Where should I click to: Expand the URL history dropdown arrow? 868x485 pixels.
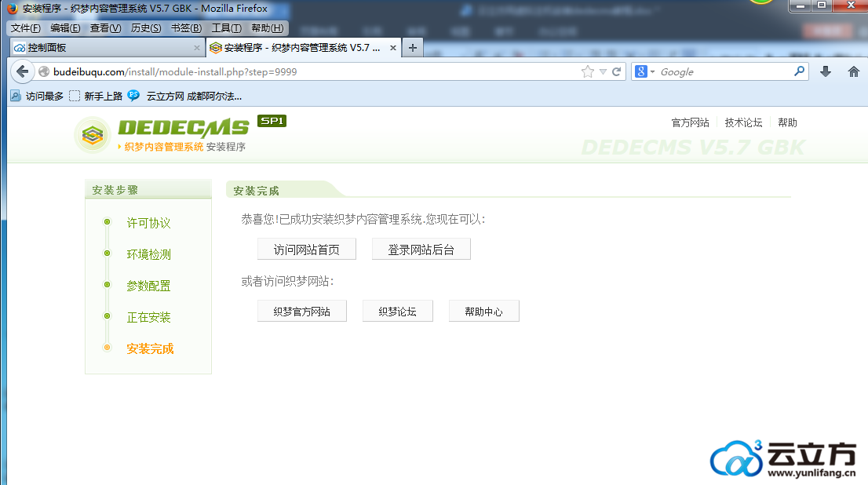(x=603, y=71)
